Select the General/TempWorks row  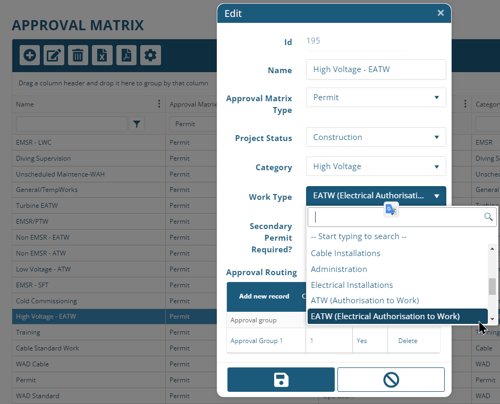point(114,190)
